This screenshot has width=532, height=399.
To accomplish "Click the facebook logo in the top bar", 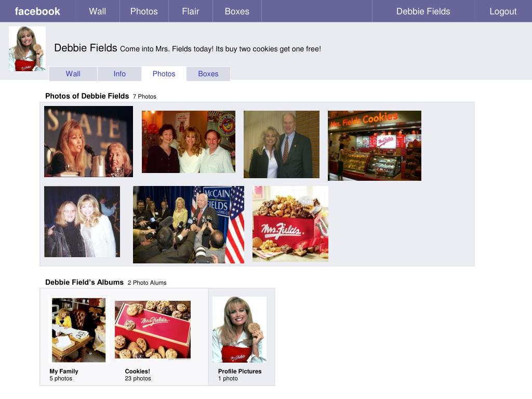I will [x=37, y=11].
